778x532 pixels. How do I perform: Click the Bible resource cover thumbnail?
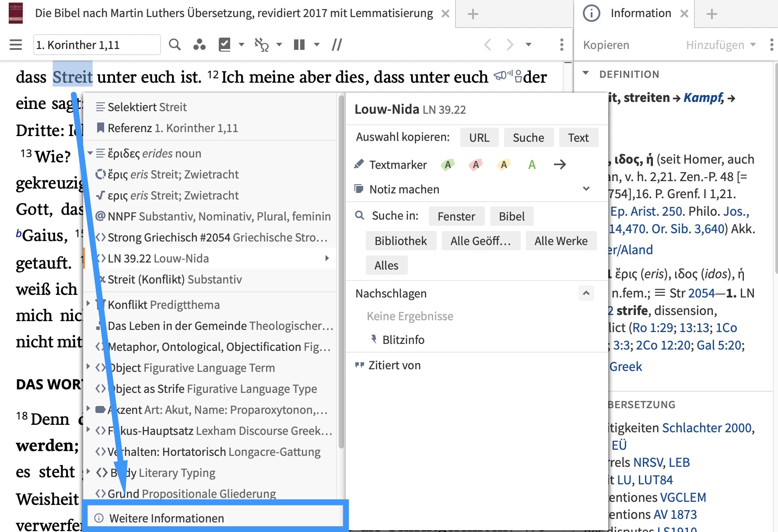(16, 13)
